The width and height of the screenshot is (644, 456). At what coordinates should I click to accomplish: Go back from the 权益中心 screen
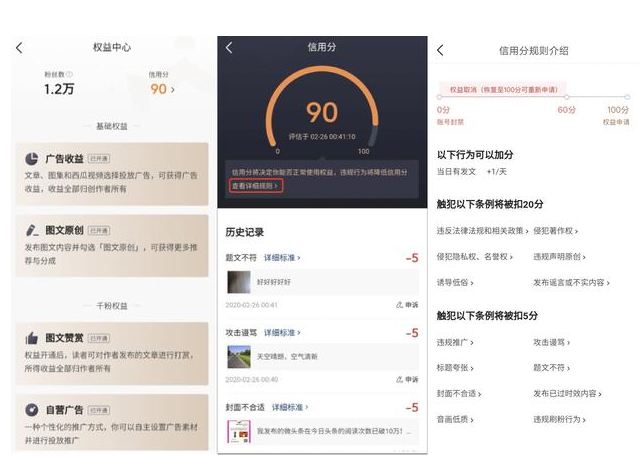19,48
